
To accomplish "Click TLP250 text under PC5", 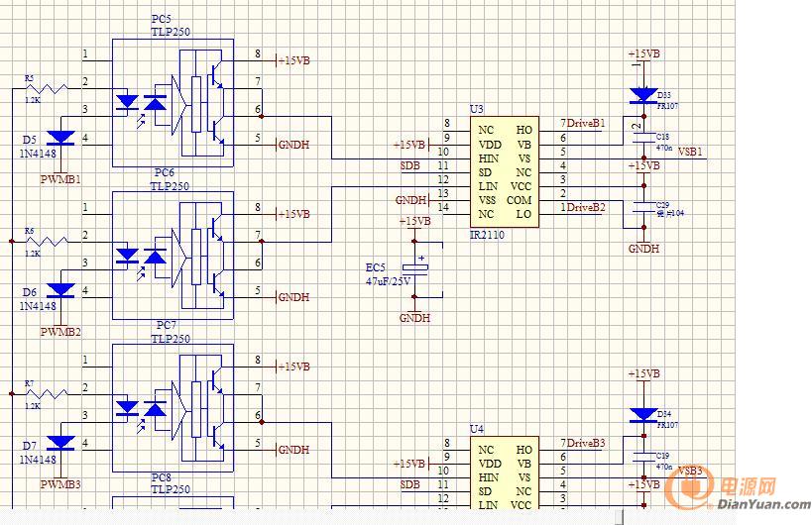I will click(171, 32).
